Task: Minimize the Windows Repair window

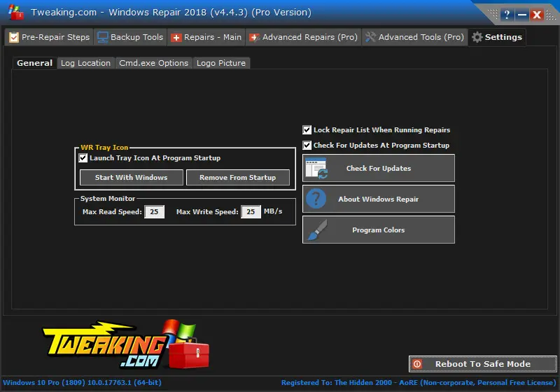Action: tap(521, 15)
